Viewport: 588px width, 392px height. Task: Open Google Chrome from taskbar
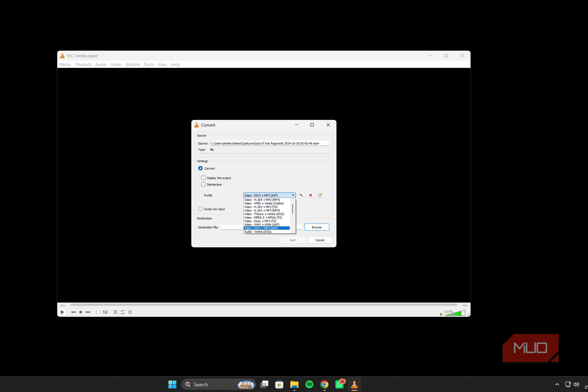(x=324, y=385)
